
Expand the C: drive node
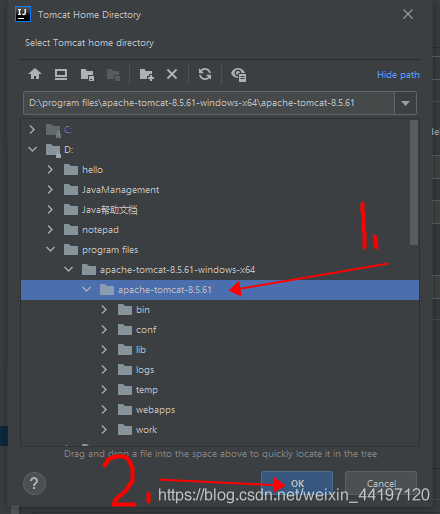click(32, 129)
